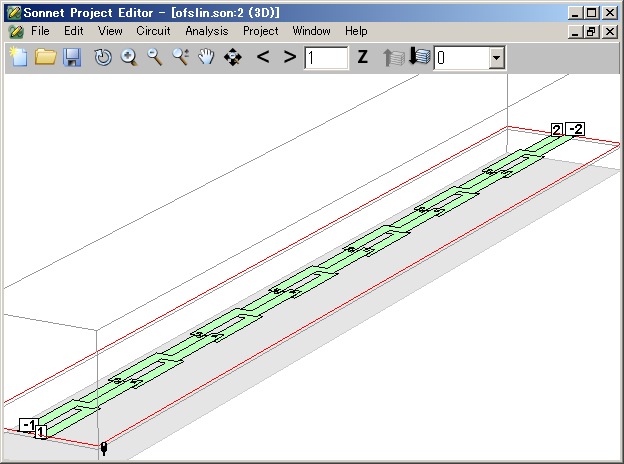Screen dimensions: 624x464
Task: Activate the hand pan tool
Action: pyautogui.click(x=206, y=57)
